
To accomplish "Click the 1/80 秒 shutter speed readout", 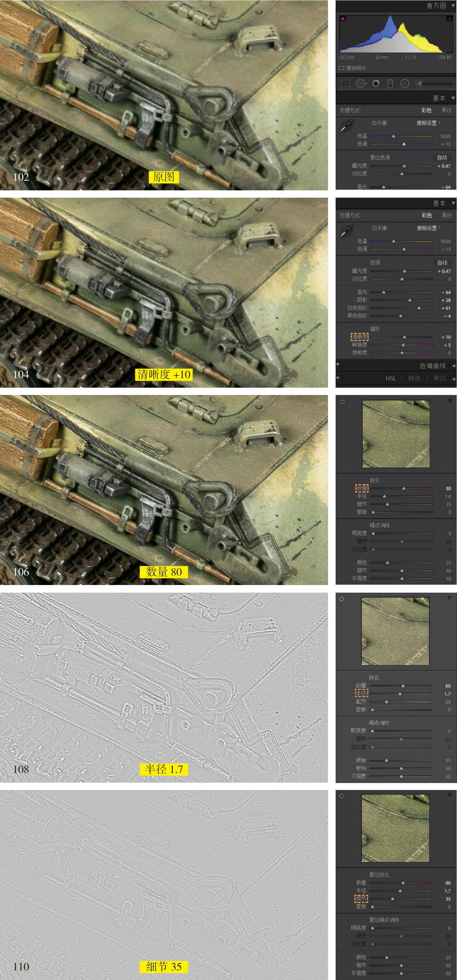I will [444, 57].
